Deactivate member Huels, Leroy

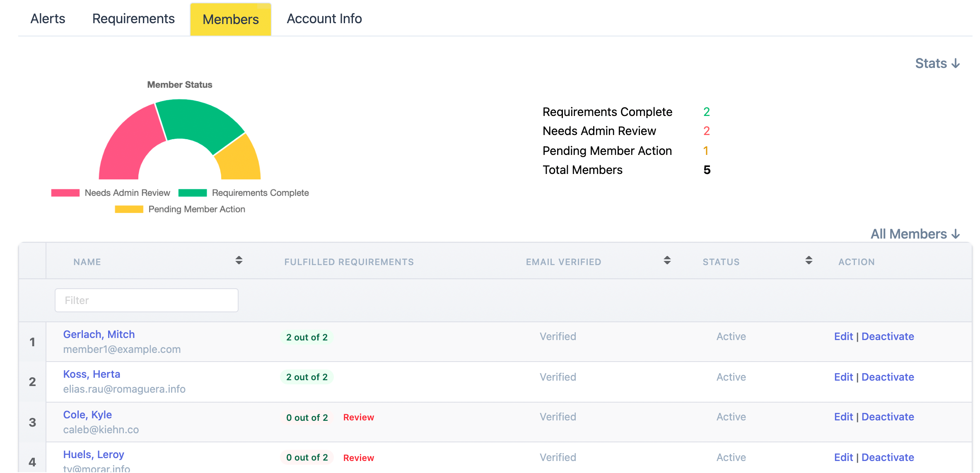(888, 457)
